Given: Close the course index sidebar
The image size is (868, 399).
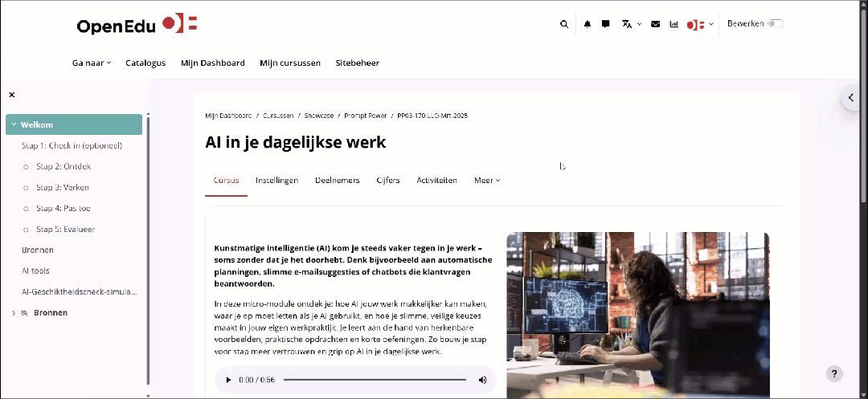Looking at the screenshot, I should point(12,95).
